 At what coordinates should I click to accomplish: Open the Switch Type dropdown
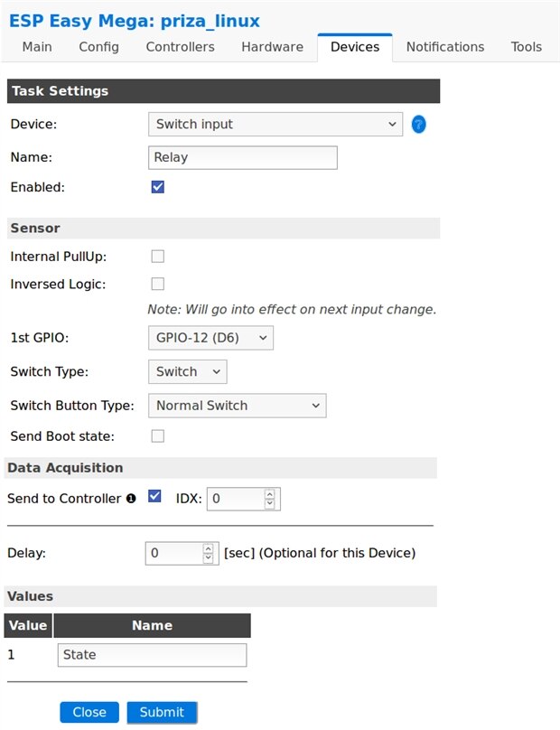(187, 371)
